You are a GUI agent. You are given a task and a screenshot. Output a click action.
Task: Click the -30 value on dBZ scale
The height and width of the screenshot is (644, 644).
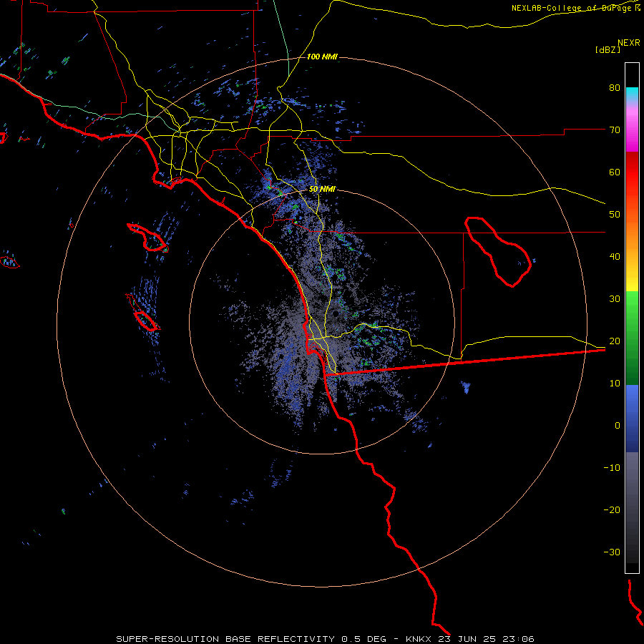pos(612,552)
